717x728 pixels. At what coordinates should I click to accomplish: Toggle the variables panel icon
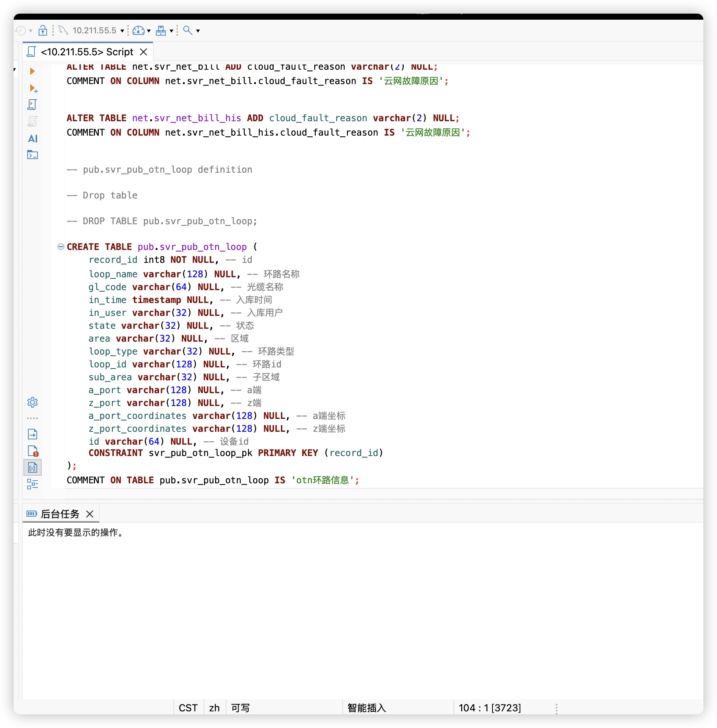point(33,468)
